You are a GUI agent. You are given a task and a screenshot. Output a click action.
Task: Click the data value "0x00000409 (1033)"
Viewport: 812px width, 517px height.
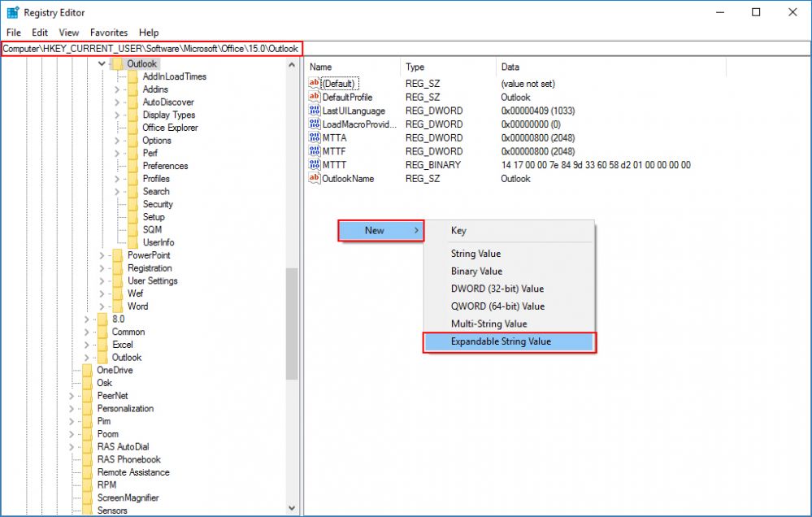[537, 111]
